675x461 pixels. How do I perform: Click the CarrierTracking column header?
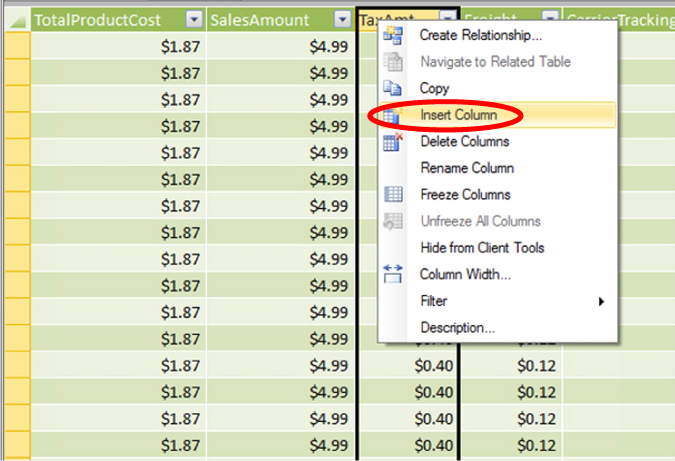point(619,20)
